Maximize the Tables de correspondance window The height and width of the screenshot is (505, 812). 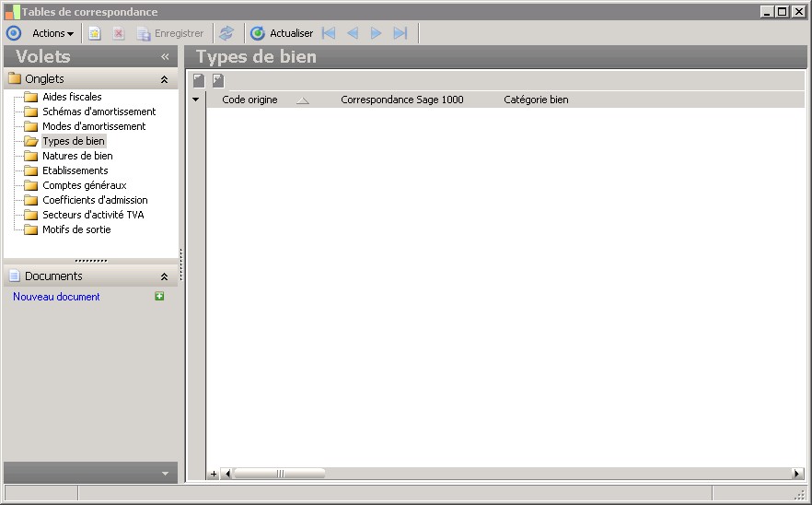pos(783,11)
